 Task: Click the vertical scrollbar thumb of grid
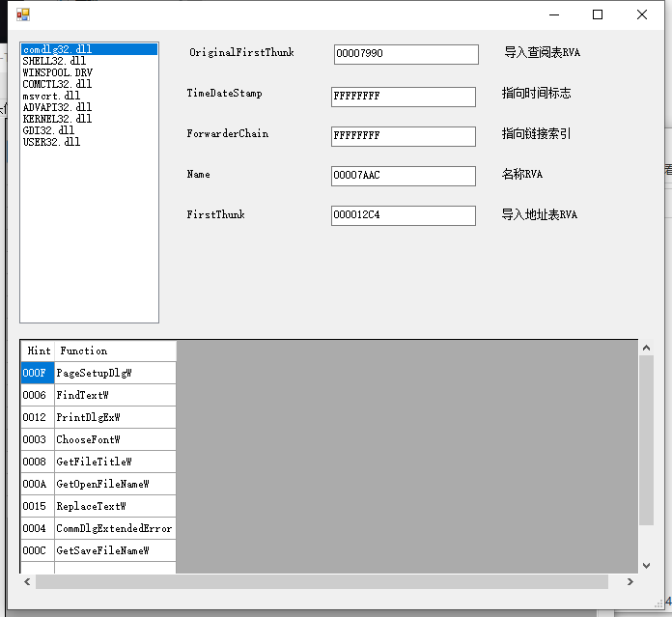646,440
